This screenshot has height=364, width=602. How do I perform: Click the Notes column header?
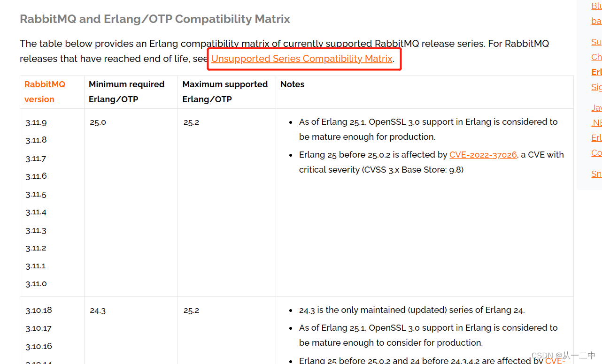292,84
